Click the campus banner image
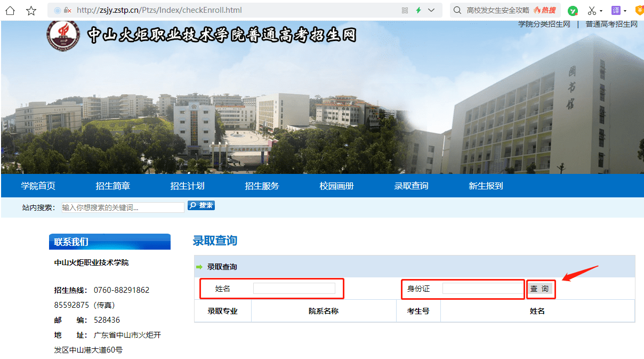Image resolution: width=644 pixels, height=359 pixels. tap(322, 98)
